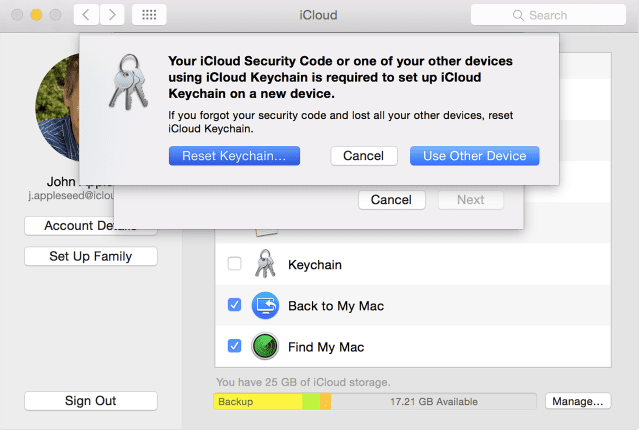Go forward with the right arrow
Viewport: 639px width, 431px height.
[112, 15]
